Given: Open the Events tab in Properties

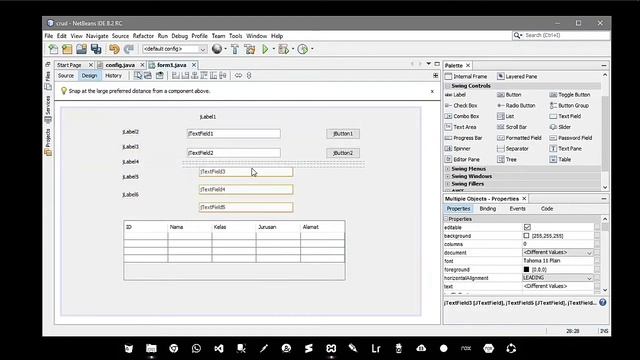Looking at the screenshot, I should click(x=518, y=209).
